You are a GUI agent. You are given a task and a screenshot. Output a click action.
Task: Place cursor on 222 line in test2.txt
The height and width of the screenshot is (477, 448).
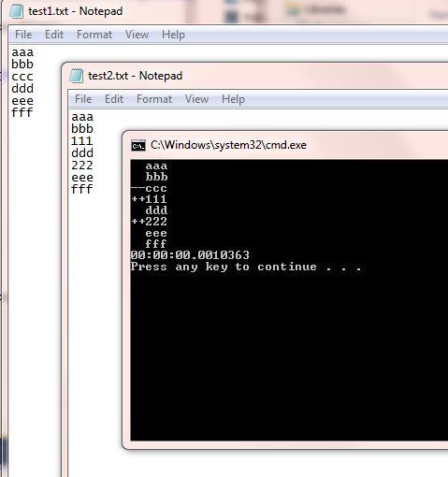click(x=82, y=166)
